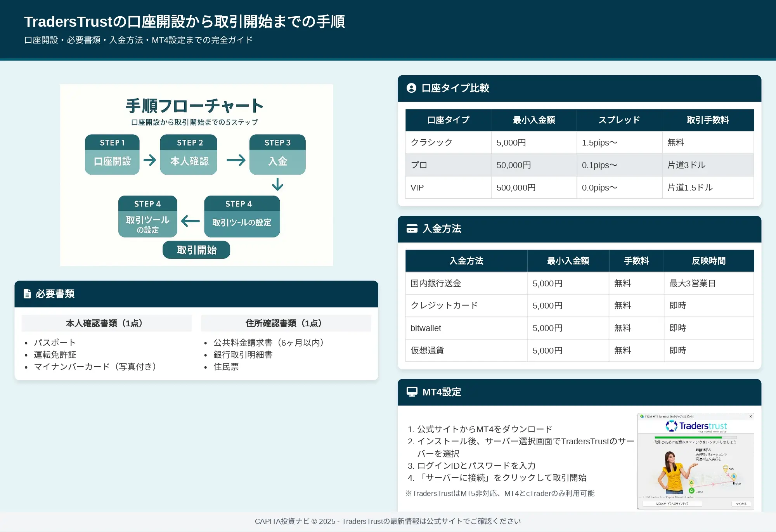
Task: Select the bitwallet deposit row
Action: pos(580,328)
